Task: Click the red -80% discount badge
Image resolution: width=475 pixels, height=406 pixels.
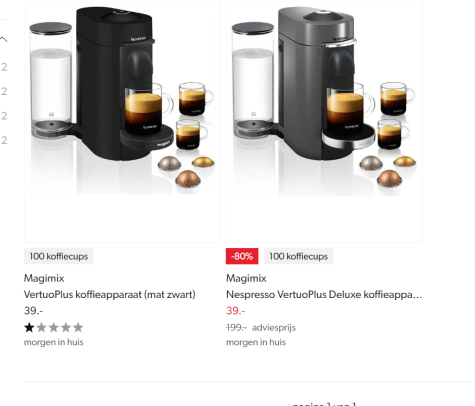Action: (x=242, y=256)
